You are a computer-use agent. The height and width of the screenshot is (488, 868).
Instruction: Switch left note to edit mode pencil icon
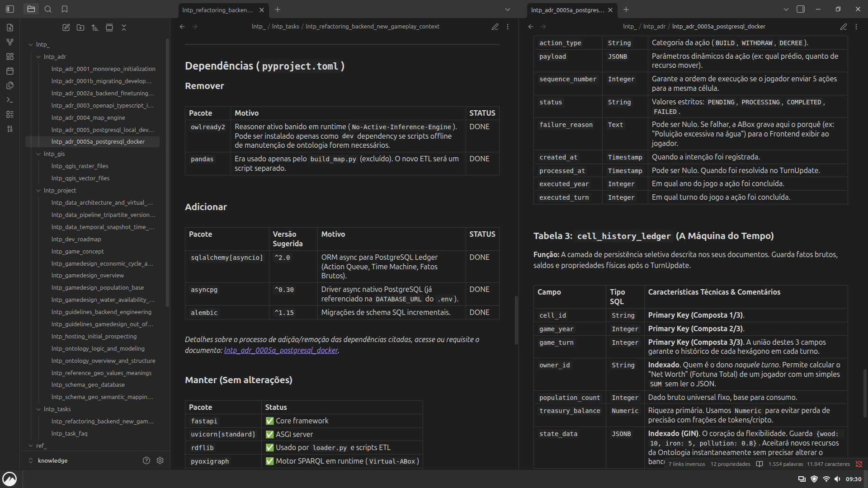pyautogui.click(x=495, y=27)
